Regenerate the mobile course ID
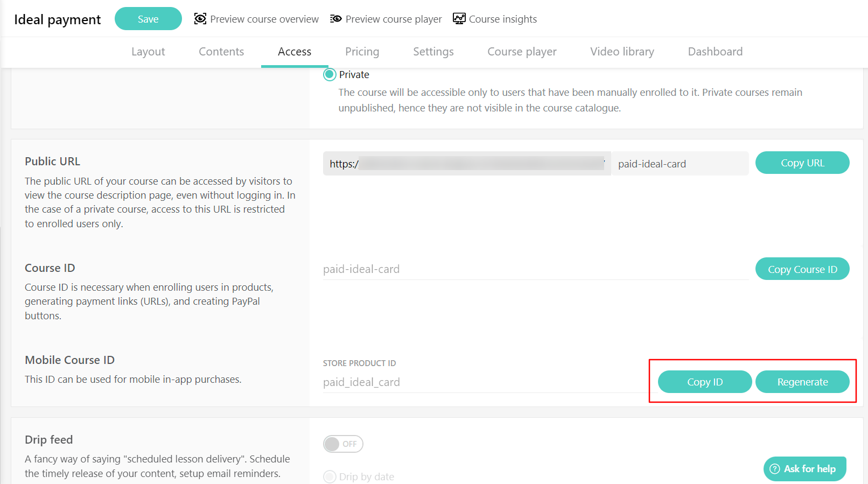 802,382
